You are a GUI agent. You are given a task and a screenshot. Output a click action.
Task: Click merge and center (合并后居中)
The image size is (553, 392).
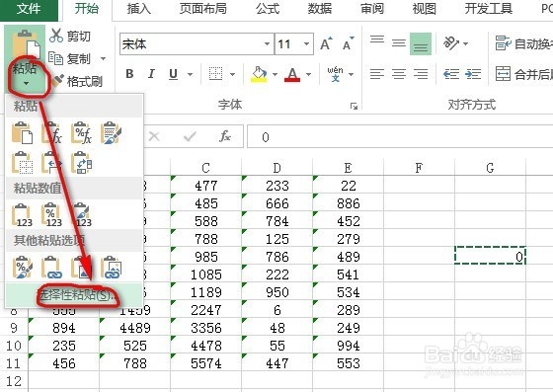523,74
